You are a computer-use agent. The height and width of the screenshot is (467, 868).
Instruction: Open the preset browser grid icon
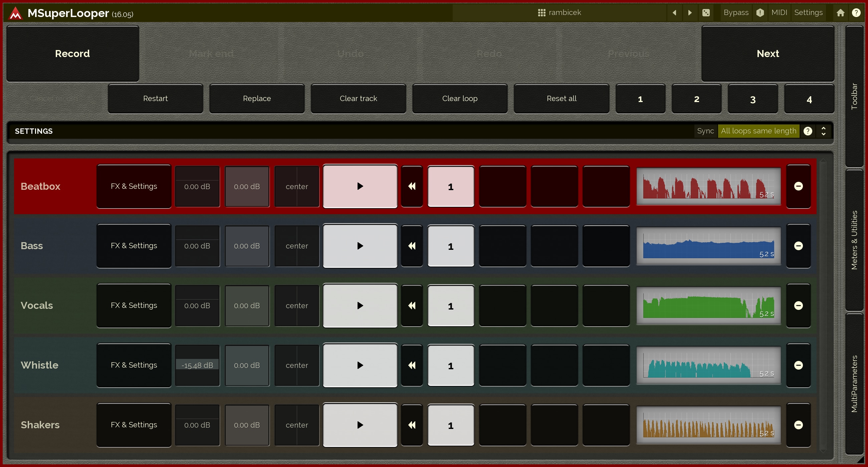(x=541, y=12)
